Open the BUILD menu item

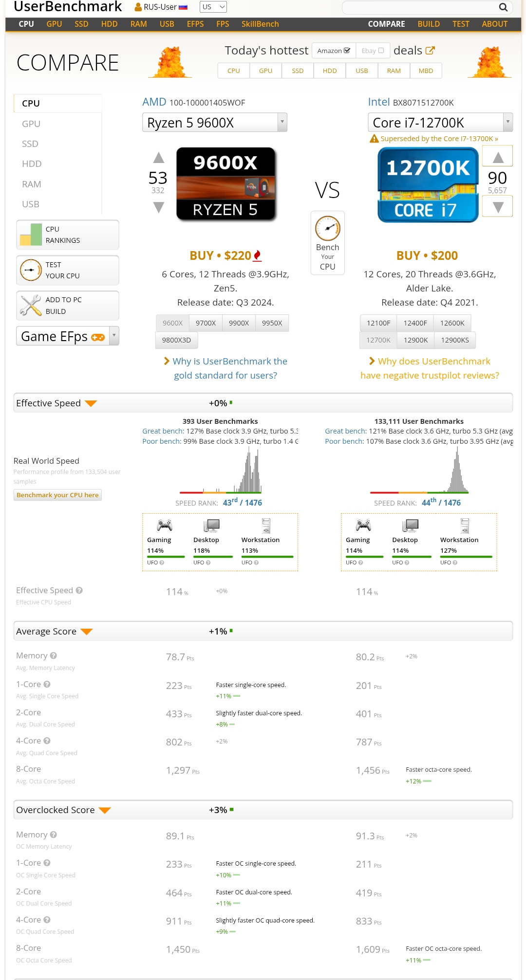[x=429, y=24]
